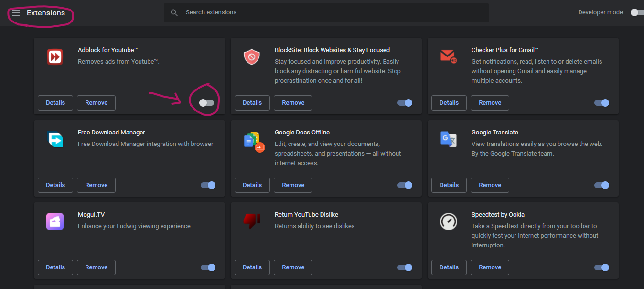644x289 pixels.
Task: Remove Checker Plus for Gmail
Action: pos(490,103)
